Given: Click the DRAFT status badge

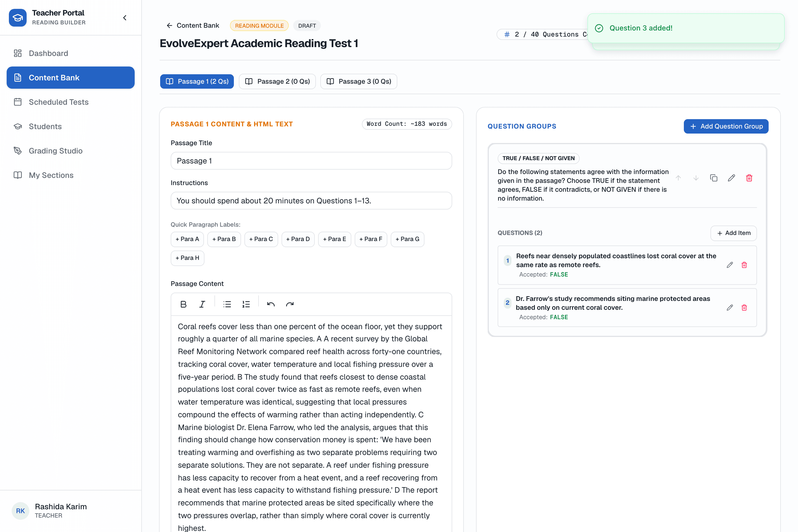Looking at the screenshot, I should 307,26.
